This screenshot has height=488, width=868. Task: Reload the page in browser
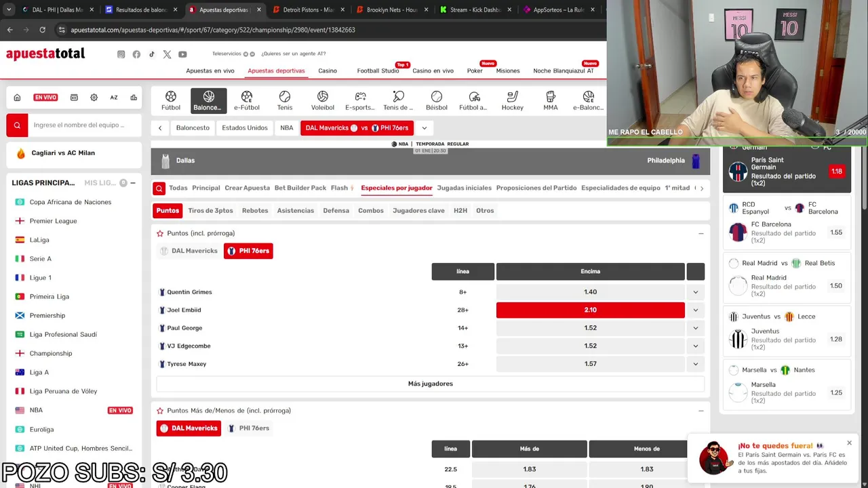42,30
